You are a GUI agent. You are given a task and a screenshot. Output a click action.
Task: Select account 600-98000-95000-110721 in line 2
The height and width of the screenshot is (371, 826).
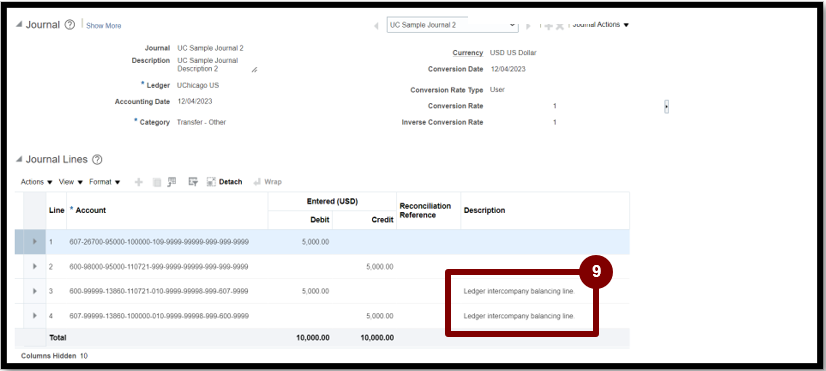(x=159, y=267)
